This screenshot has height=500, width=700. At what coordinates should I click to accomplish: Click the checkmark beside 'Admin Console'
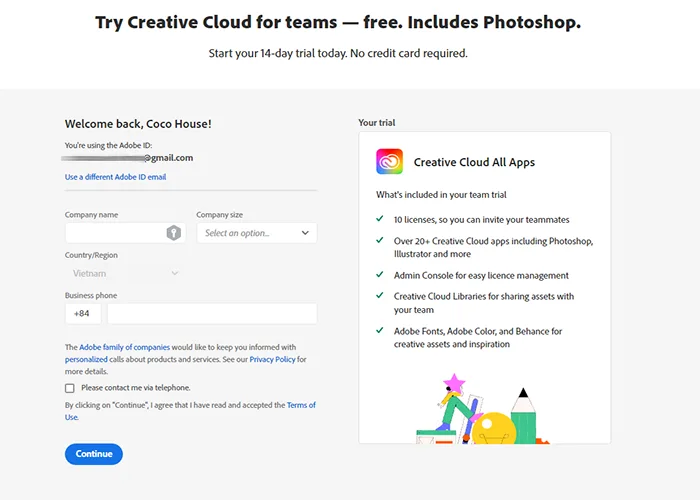pos(379,275)
